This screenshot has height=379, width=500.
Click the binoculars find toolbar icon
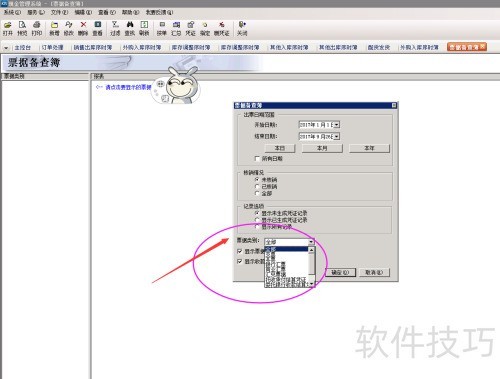pyautogui.click(x=130, y=25)
